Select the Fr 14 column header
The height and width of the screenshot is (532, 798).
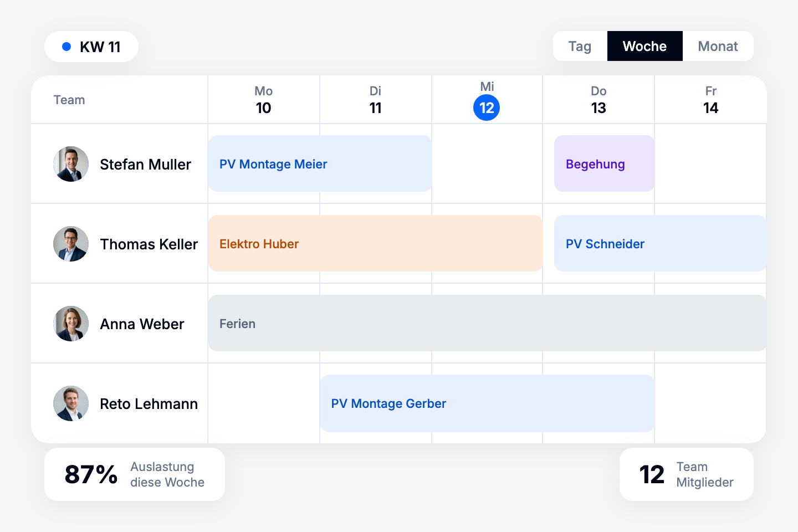point(710,100)
